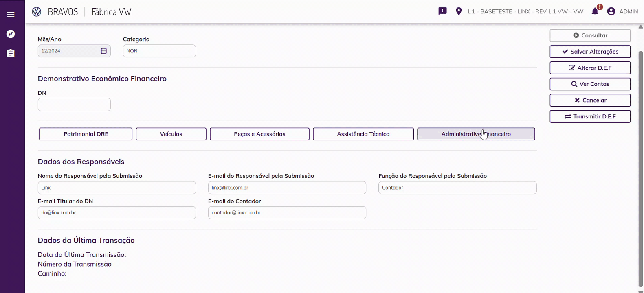This screenshot has width=644, height=293.
Task: Click Salvar Alterações button
Action: click(590, 52)
